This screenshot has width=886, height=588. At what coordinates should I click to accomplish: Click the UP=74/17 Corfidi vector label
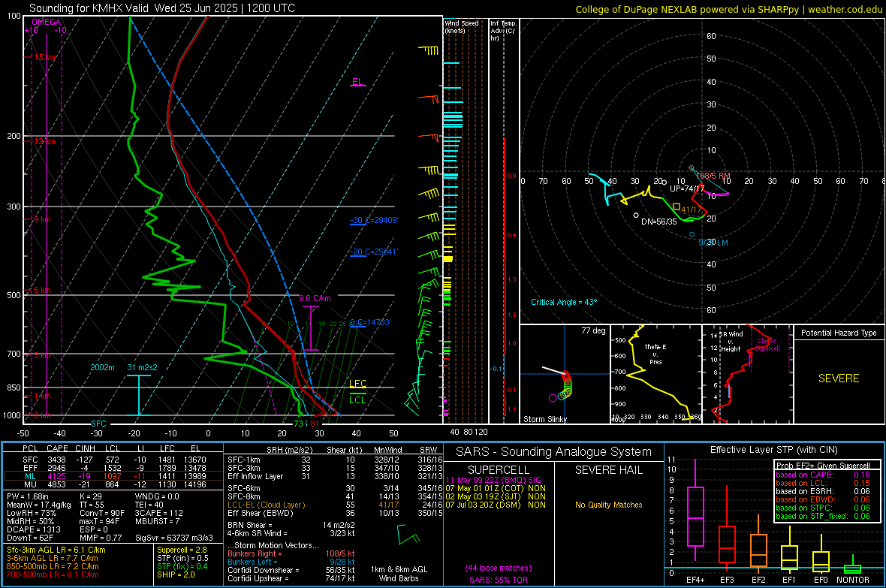(687, 188)
